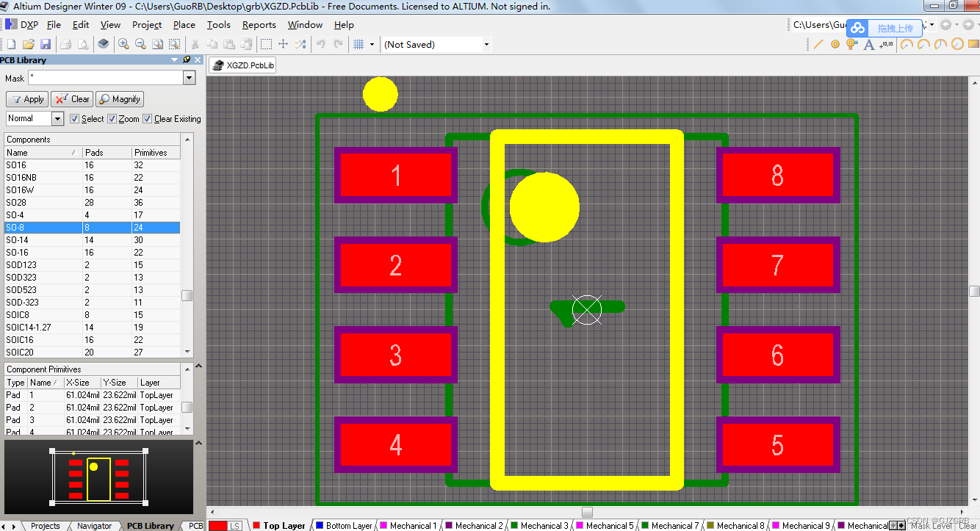The width and height of the screenshot is (980, 531).
Task: Activate the crosshair Move tool
Action: 283,43
